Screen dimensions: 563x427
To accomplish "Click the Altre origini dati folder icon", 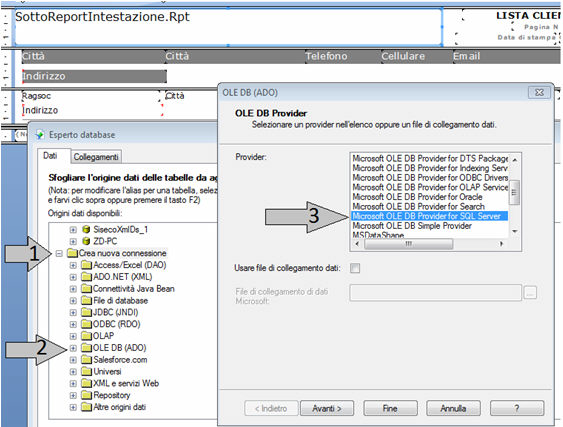I will (87, 407).
